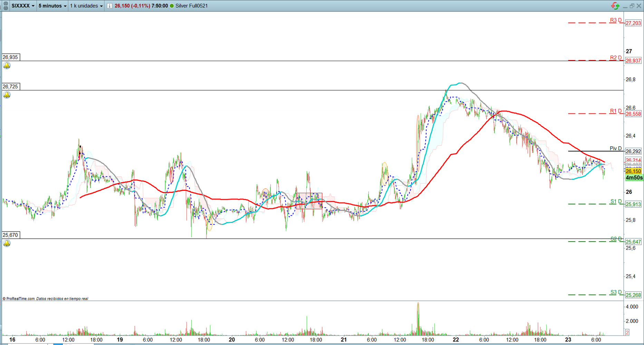The width and height of the screenshot is (644, 345).
Task: Click the date 22 on the time axis
Action: pyautogui.click(x=456, y=339)
